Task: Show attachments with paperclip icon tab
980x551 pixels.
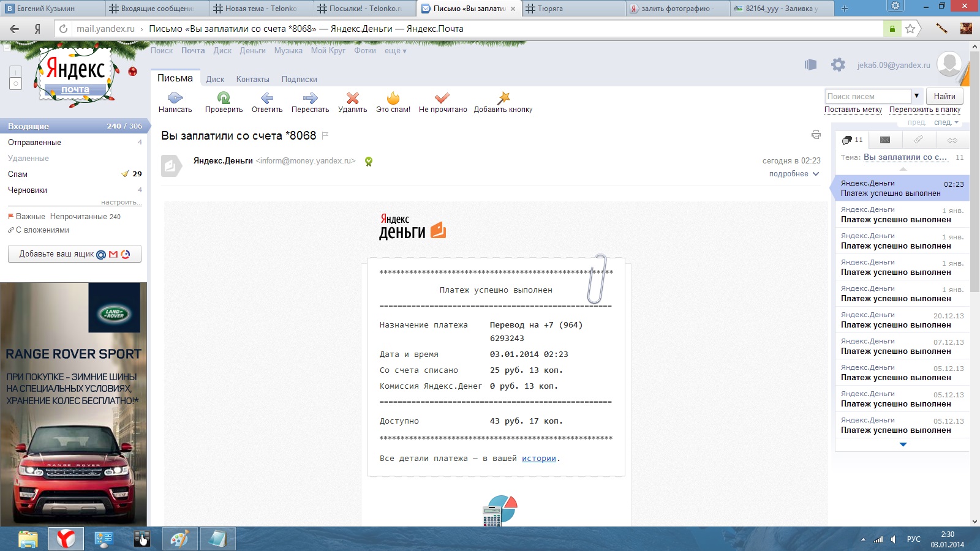Action: (919, 140)
